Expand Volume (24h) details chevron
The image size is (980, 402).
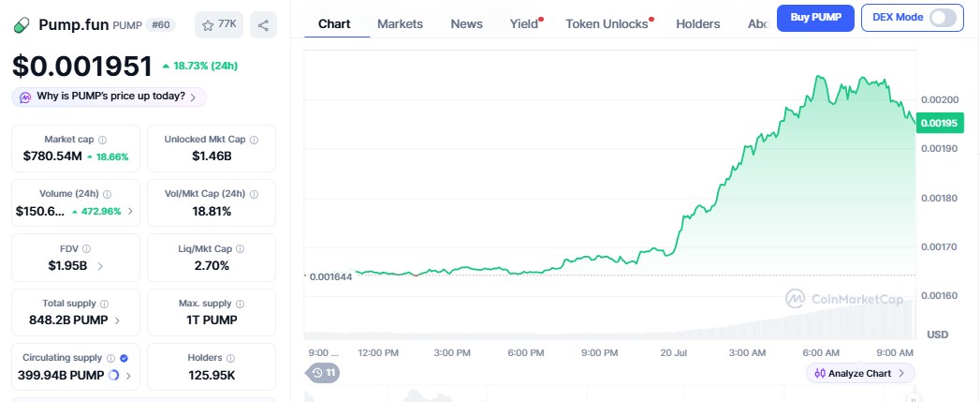[130, 211]
